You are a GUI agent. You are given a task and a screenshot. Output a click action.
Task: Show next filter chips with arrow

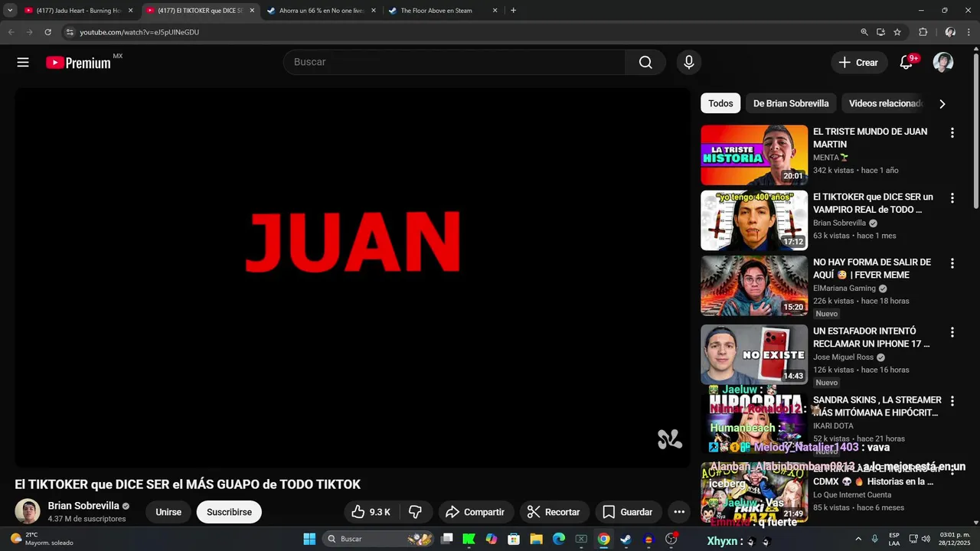point(942,104)
